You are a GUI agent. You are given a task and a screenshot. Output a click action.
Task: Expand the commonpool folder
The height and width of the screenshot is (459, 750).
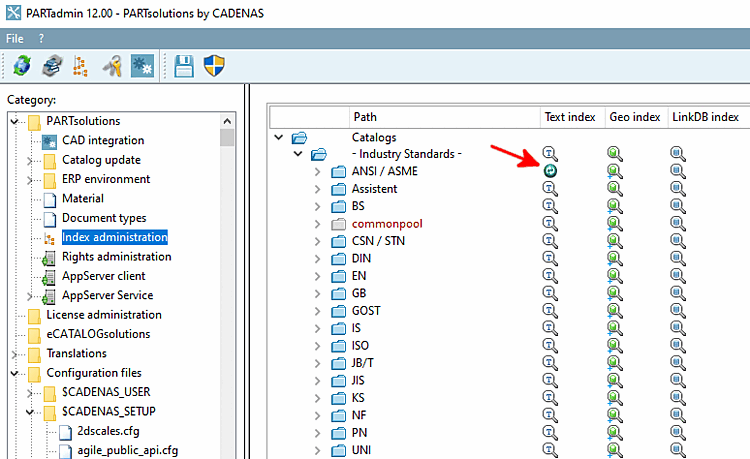point(317,224)
